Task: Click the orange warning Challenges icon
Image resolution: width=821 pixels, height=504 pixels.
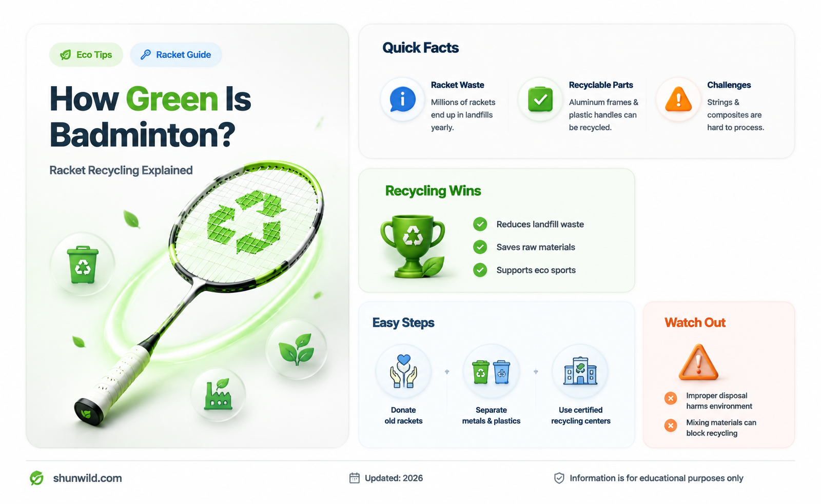Action: [678, 99]
